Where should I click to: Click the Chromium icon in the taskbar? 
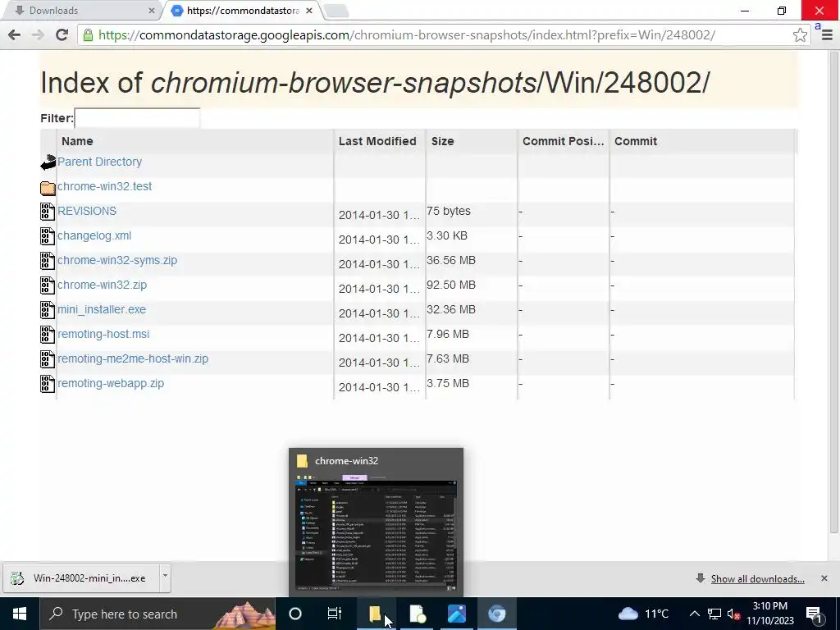496,614
